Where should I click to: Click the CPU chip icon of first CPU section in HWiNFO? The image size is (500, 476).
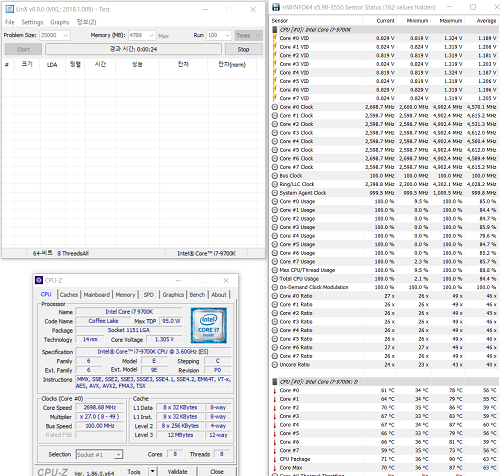click(275, 29)
